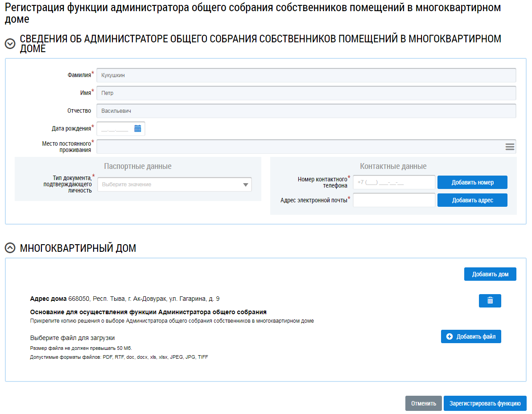Cancel registration with the Отменить button
Screen dimensions: 532x414
point(423,403)
